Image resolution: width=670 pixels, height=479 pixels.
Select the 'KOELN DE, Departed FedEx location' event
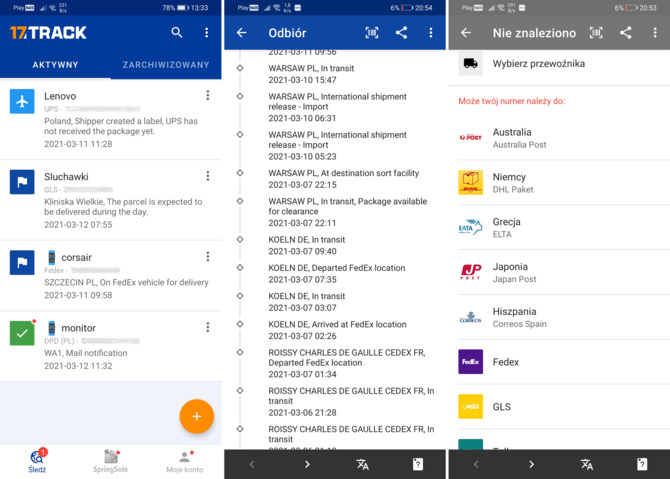pos(335,273)
